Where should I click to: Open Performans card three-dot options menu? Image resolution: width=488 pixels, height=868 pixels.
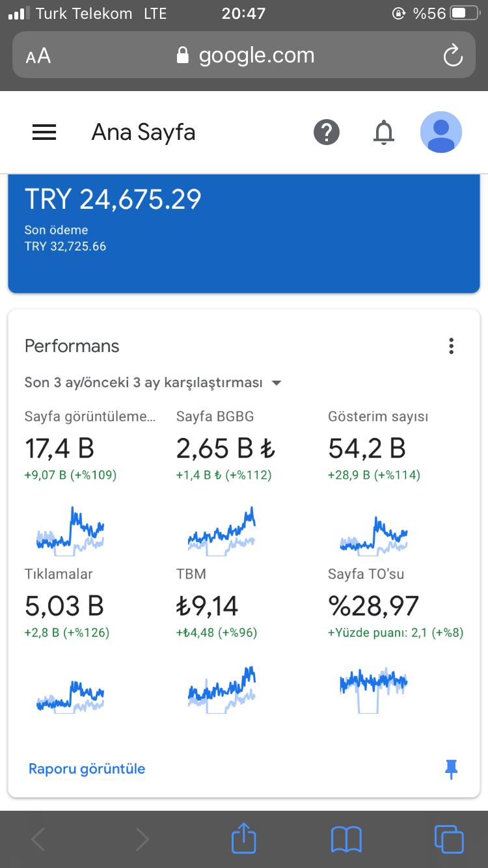coord(451,346)
